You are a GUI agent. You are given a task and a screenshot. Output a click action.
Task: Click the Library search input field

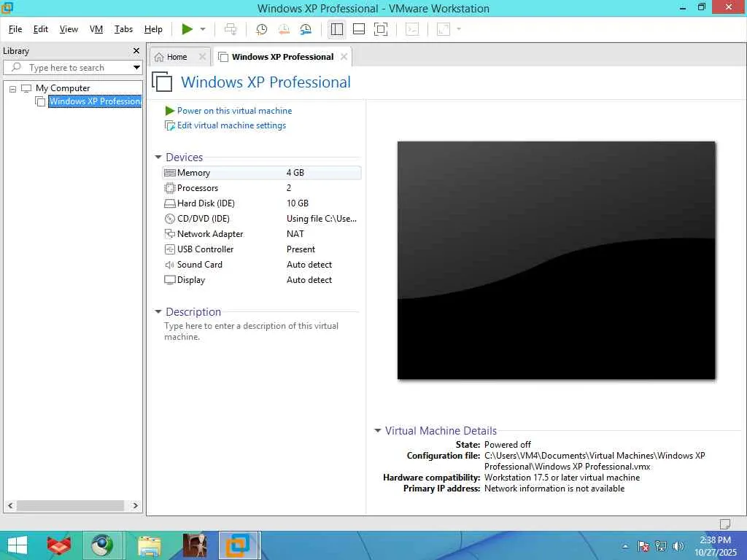[69, 68]
